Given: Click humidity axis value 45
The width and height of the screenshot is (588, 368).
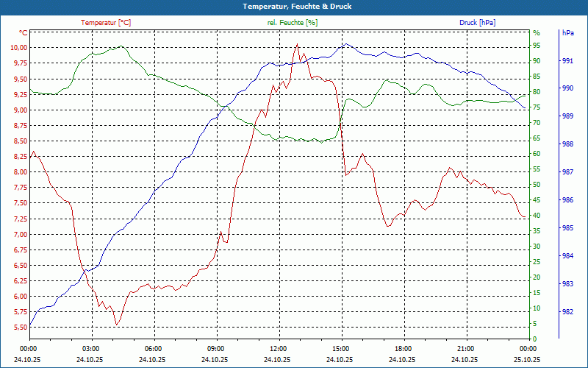Looking at the screenshot, I should click(x=537, y=200).
